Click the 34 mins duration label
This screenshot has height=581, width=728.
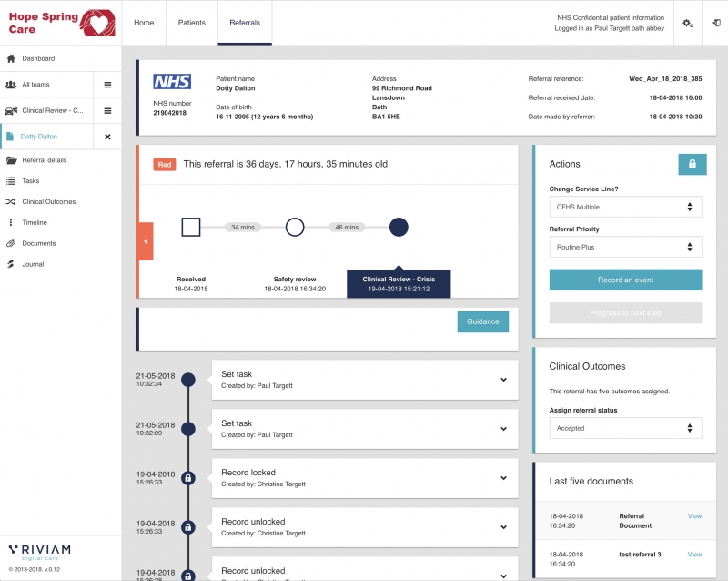[x=243, y=228]
